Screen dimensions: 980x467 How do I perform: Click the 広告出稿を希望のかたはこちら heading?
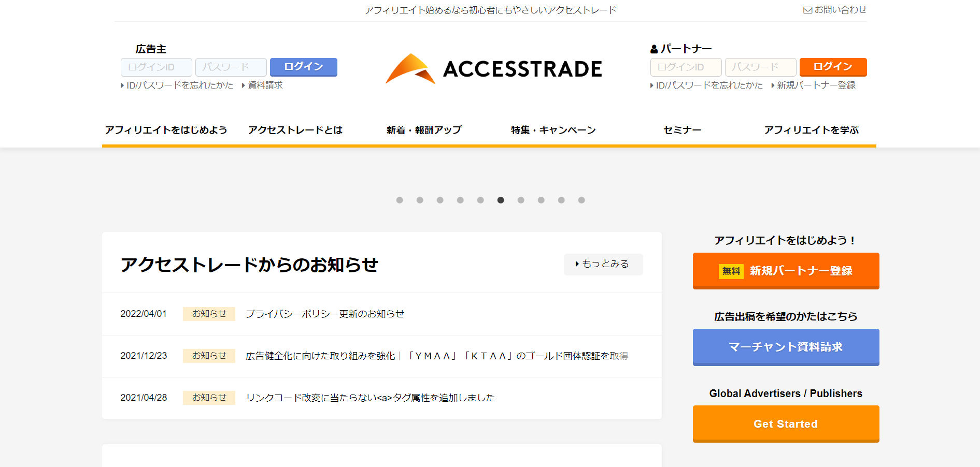(786, 316)
